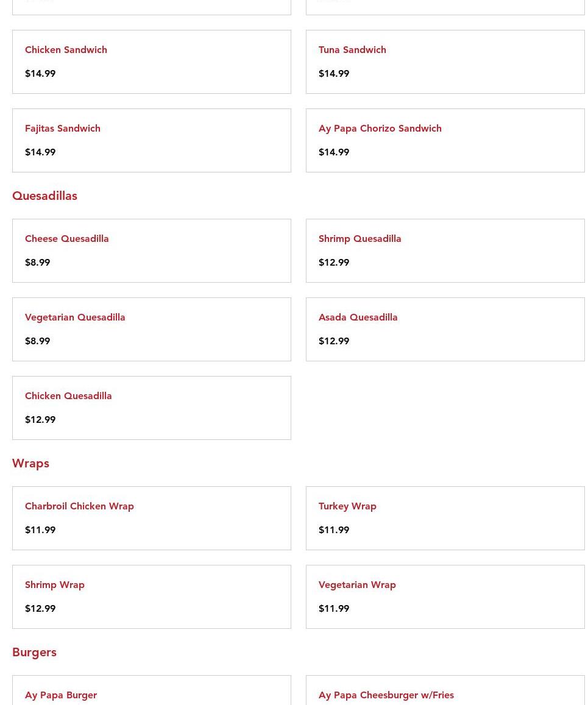Click the Cheese Quesadilla $8.99 price
The image size is (588, 705).
point(37,262)
